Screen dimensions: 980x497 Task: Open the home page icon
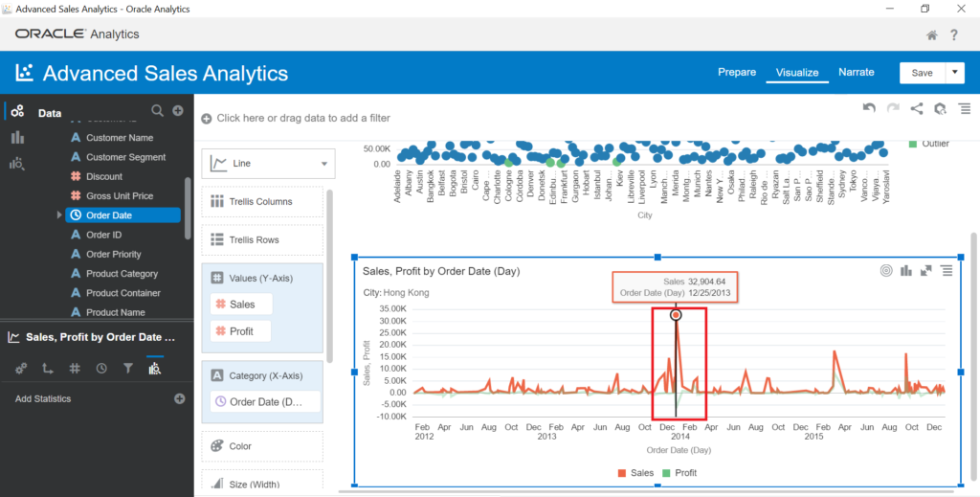pyautogui.click(x=931, y=35)
